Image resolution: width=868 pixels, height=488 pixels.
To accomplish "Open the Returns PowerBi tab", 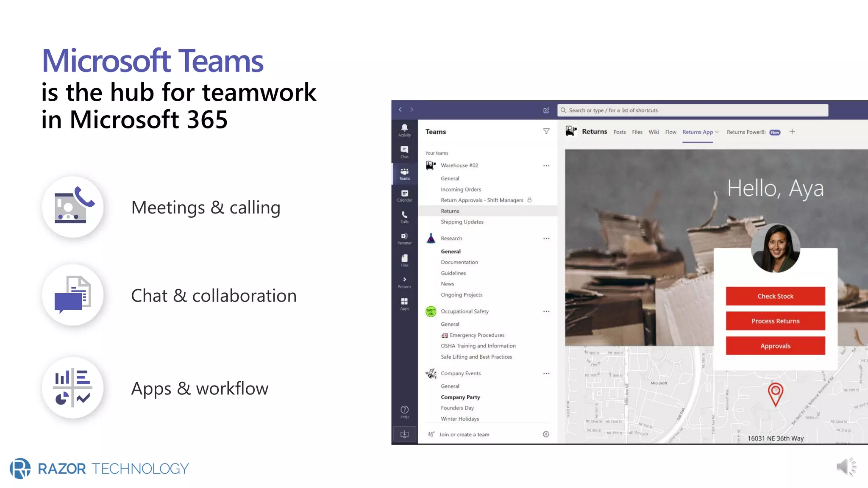I will (x=746, y=132).
